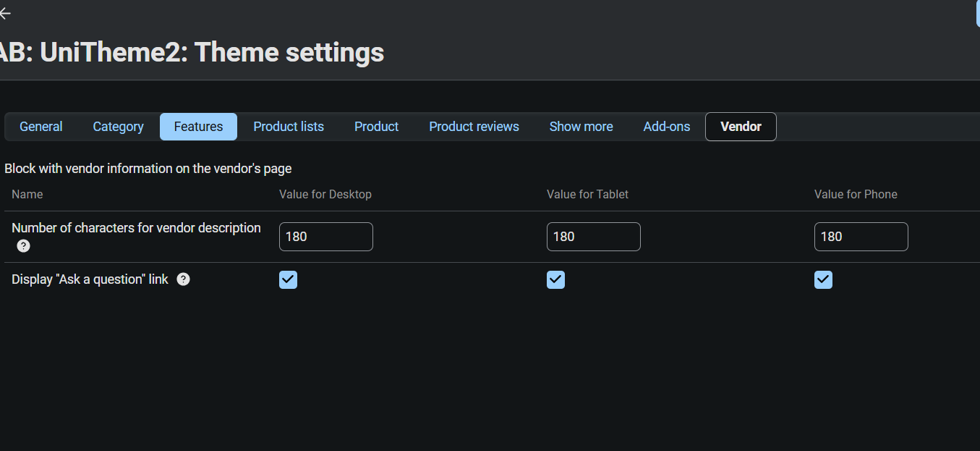The height and width of the screenshot is (451, 980).
Task: Click help icon beside "Ask a question" link
Action: coord(184,279)
